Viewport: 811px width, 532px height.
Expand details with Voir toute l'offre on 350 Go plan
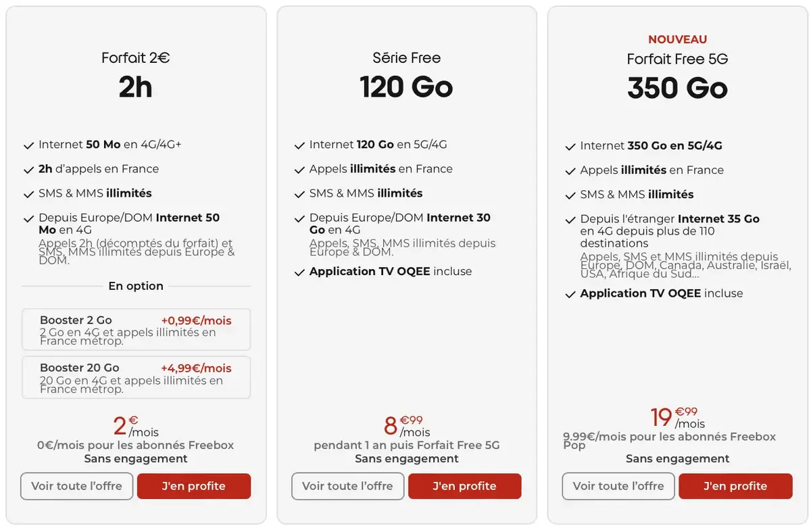click(x=618, y=486)
